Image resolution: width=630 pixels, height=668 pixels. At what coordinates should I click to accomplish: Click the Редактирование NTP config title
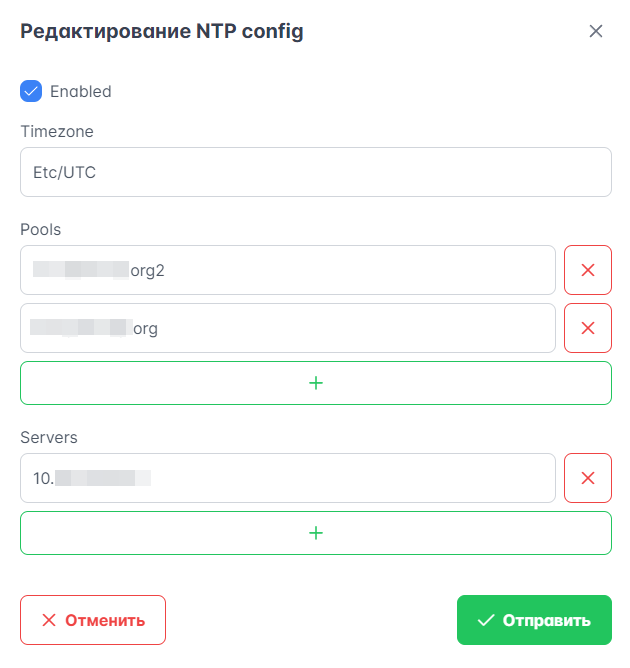[x=162, y=32]
